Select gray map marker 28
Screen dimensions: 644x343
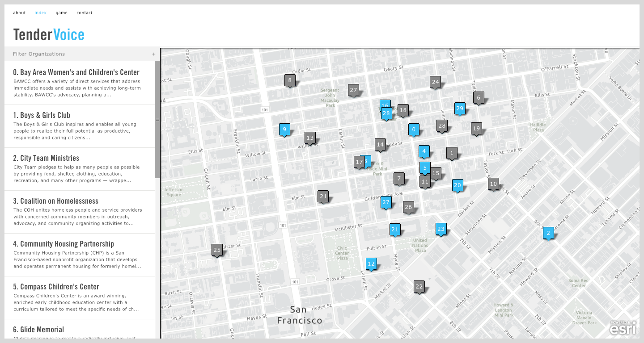tap(442, 126)
